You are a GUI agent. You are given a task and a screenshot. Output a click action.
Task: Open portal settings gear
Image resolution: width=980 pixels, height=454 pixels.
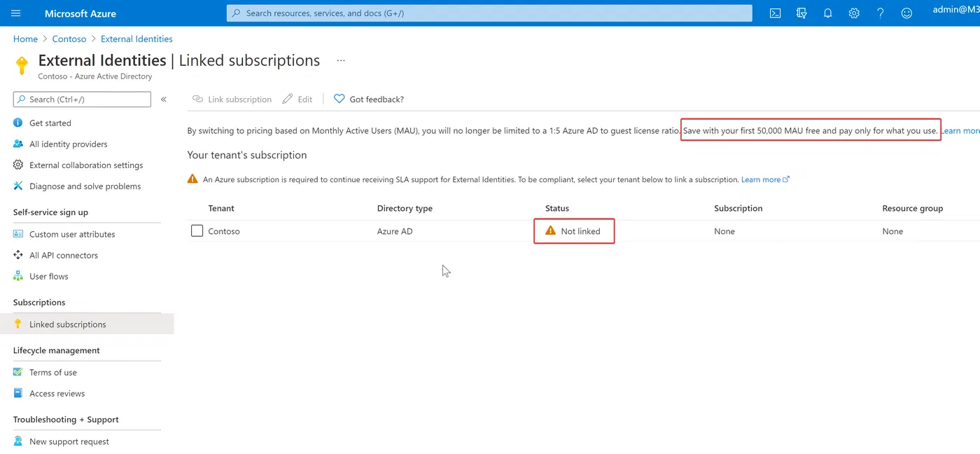click(854, 13)
